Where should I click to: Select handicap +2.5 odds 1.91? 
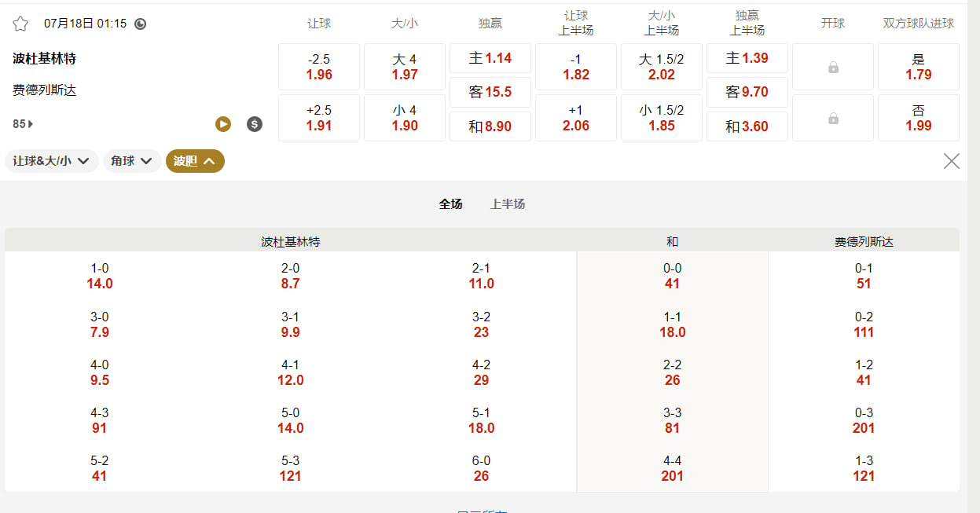coord(319,118)
